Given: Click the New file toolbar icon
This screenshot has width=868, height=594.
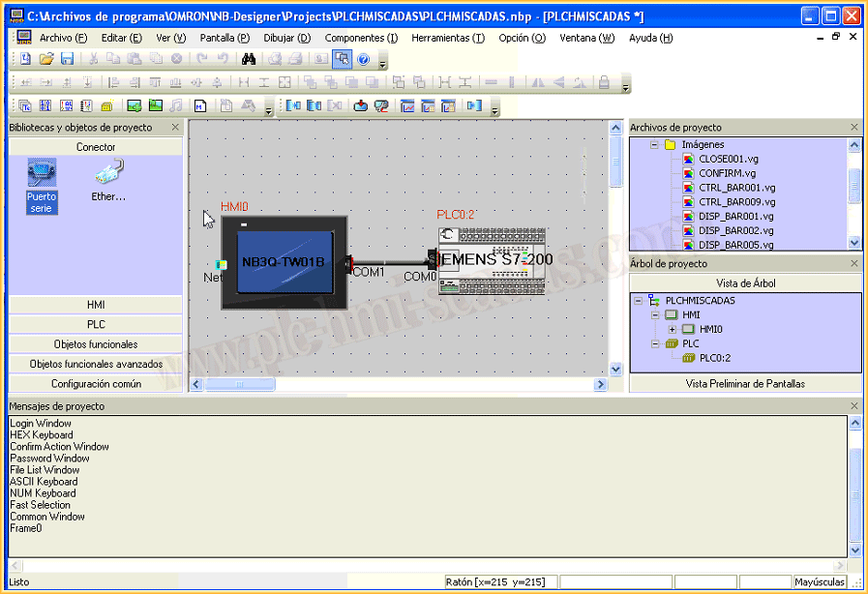Looking at the screenshot, I should coord(25,59).
